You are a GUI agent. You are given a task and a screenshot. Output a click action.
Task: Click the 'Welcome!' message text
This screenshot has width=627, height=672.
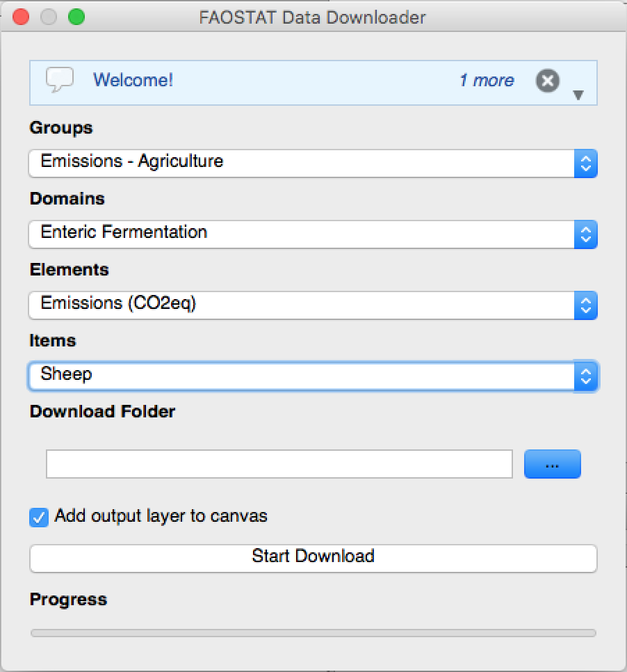133,80
